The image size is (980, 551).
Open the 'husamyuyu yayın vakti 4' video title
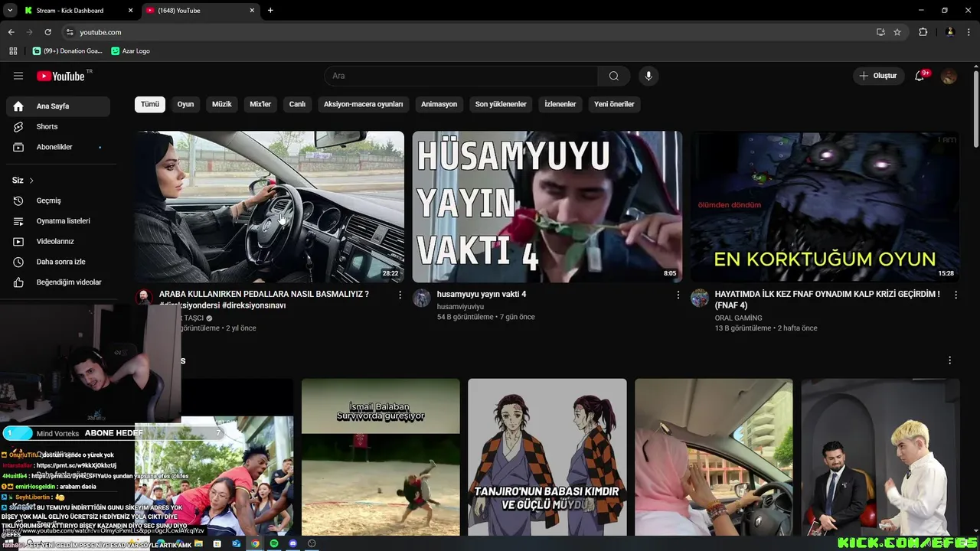tap(482, 294)
